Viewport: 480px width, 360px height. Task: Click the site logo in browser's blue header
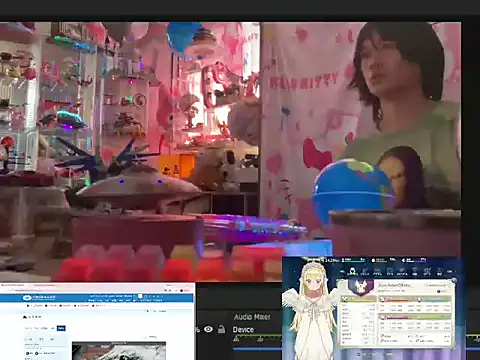(39, 298)
